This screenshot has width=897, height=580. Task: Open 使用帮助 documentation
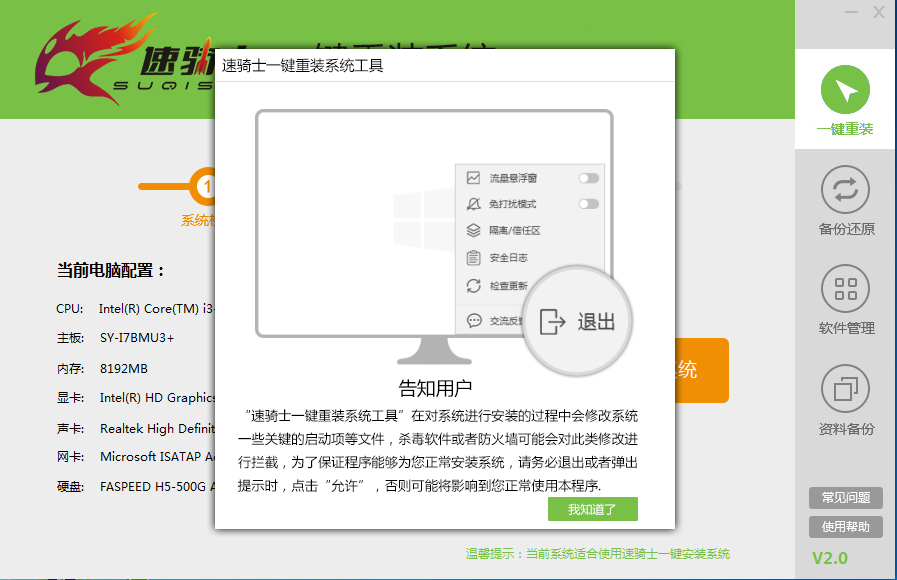pyautogui.click(x=845, y=526)
